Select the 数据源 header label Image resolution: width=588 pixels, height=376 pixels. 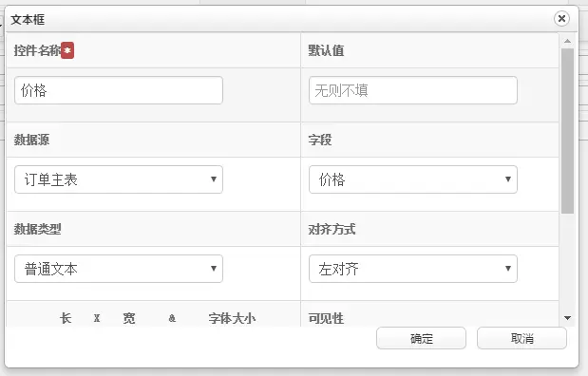click(32, 140)
